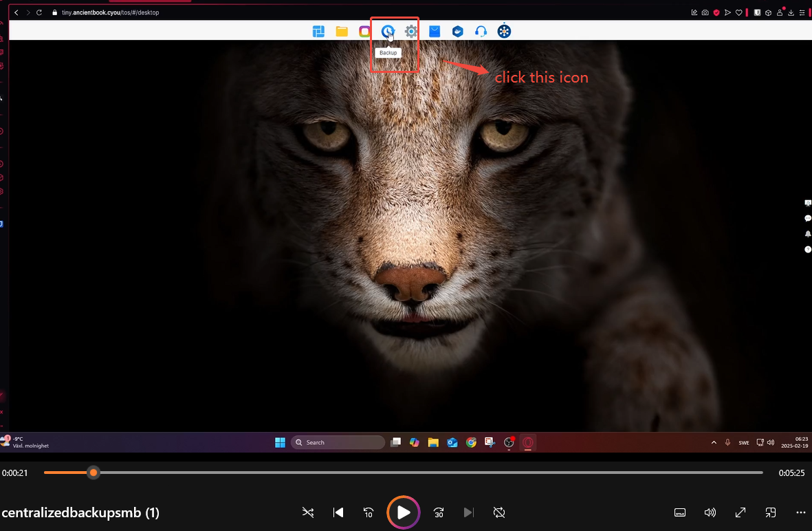Open the purple-orange square app icon in dock
The height and width of the screenshot is (531, 812).
coord(364,32)
